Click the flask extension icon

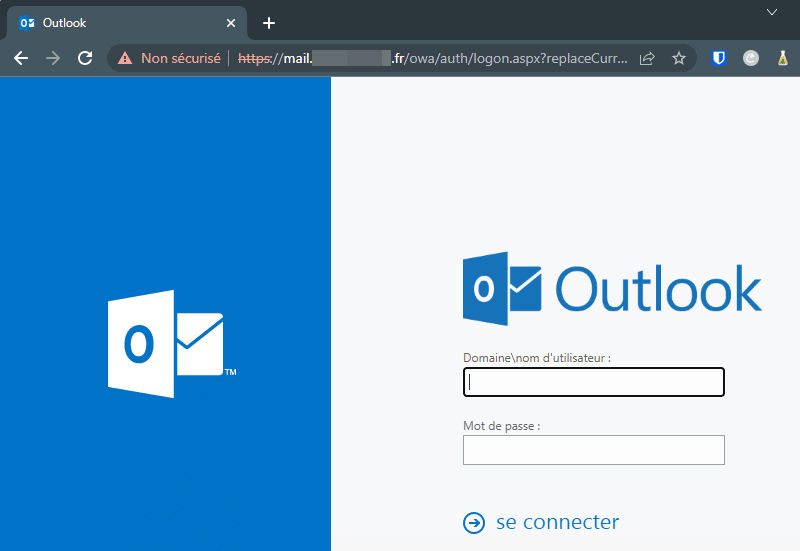click(x=783, y=58)
